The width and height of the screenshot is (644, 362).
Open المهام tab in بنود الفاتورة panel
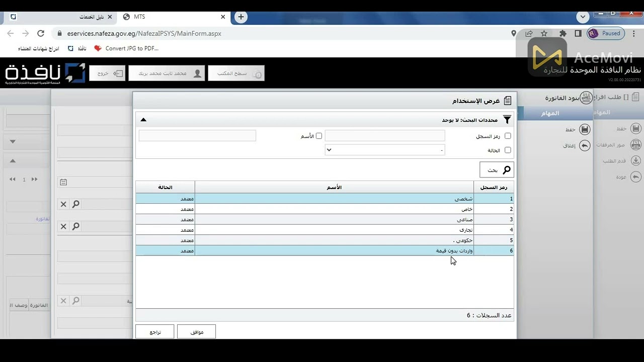(550, 113)
